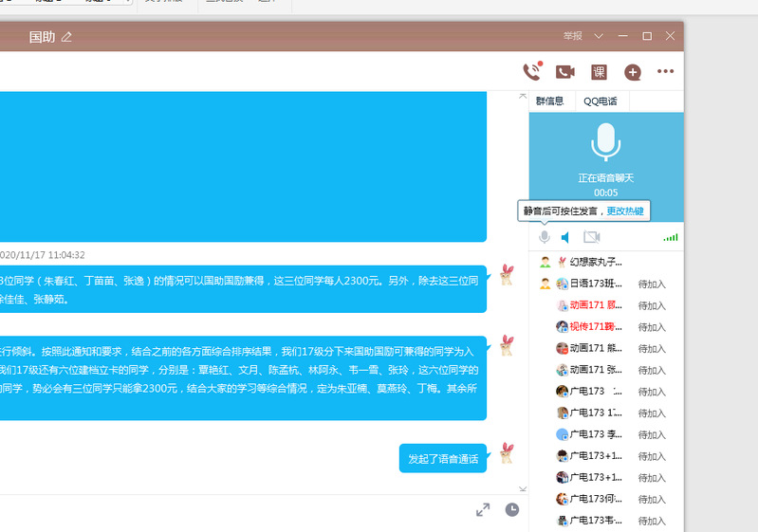Switch to the QQ电话 tab

click(x=600, y=101)
